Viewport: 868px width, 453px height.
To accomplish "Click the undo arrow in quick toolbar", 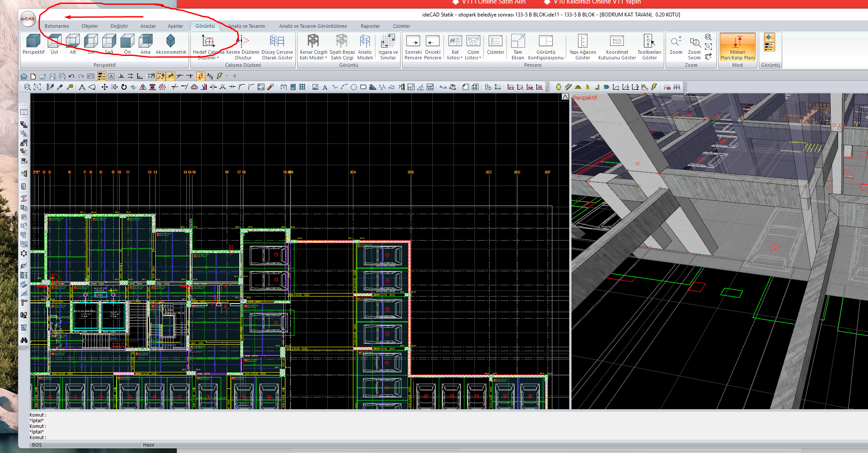I will pos(72,76).
